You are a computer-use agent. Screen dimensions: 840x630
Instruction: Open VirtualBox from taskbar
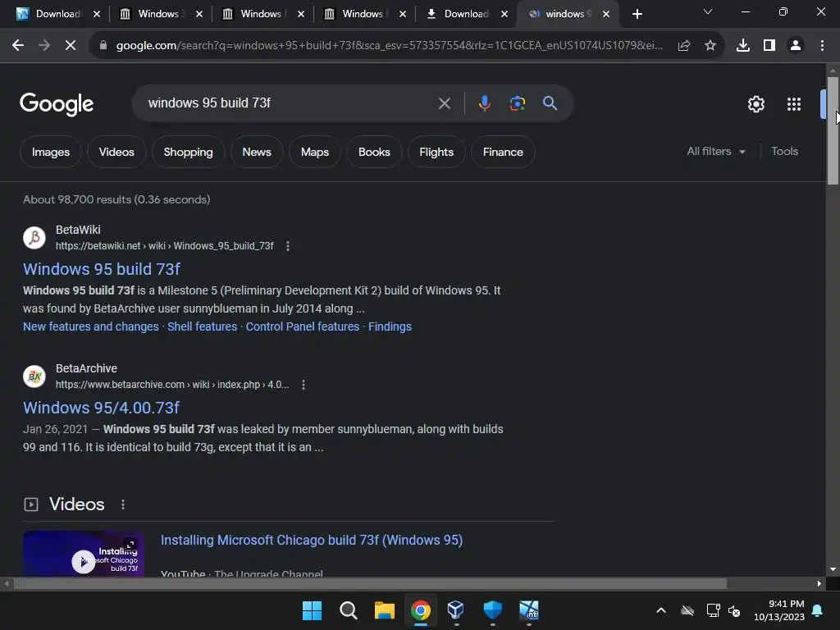[456, 610]
